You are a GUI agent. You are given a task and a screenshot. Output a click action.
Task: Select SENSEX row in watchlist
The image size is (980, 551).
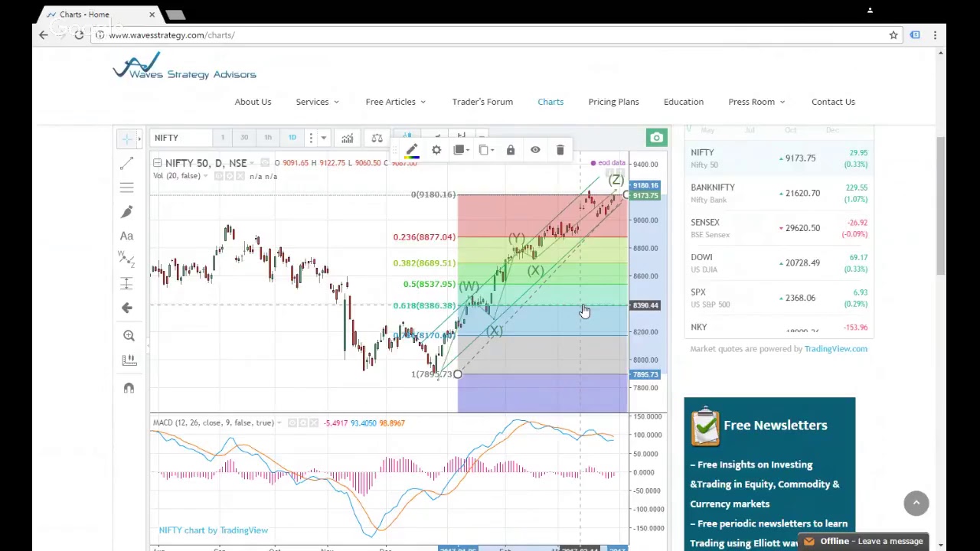click(x=779, y=228)
